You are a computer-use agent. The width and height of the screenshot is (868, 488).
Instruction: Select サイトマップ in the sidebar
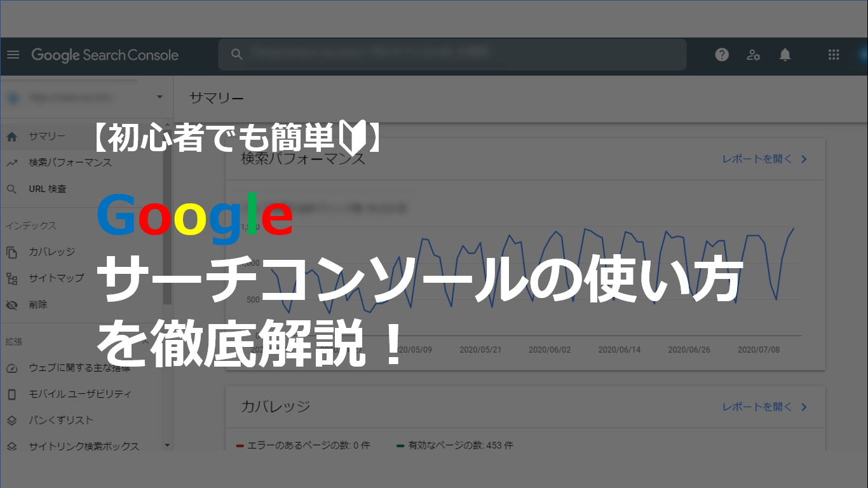point(56,278)
